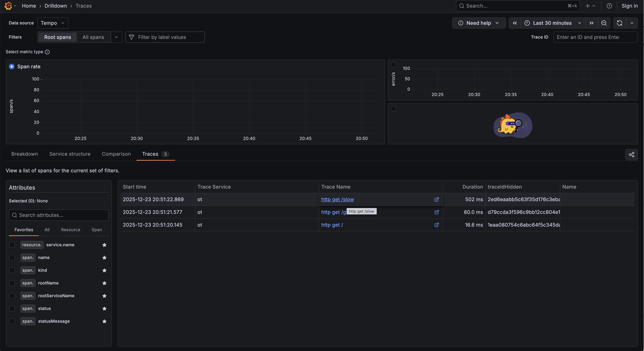The width and height of the screenshot is (644, 351).
Task: Expand the Need help dropdown
Action: click(479, 23)
